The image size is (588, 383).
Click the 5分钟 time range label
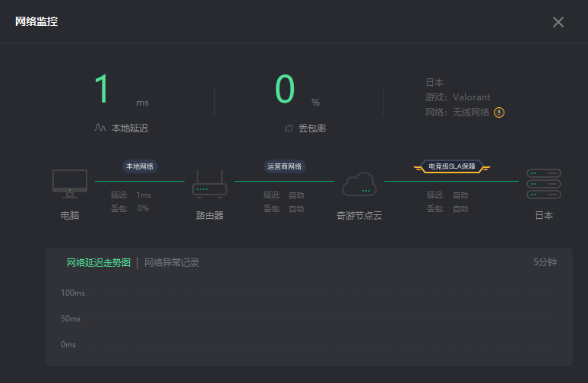[545, 262]
